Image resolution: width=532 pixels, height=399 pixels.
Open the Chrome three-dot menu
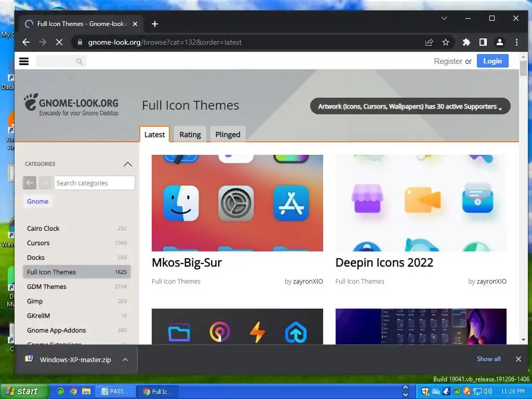click(516, 42)
